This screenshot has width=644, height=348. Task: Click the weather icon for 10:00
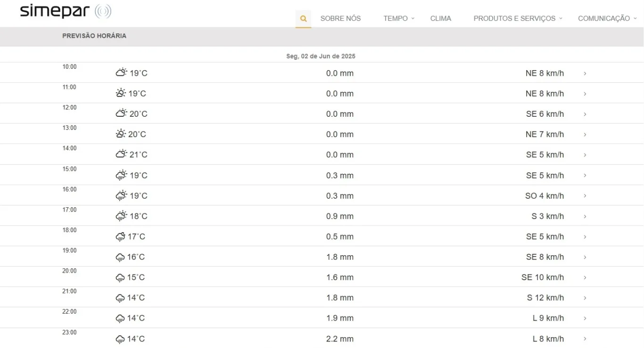121,73
